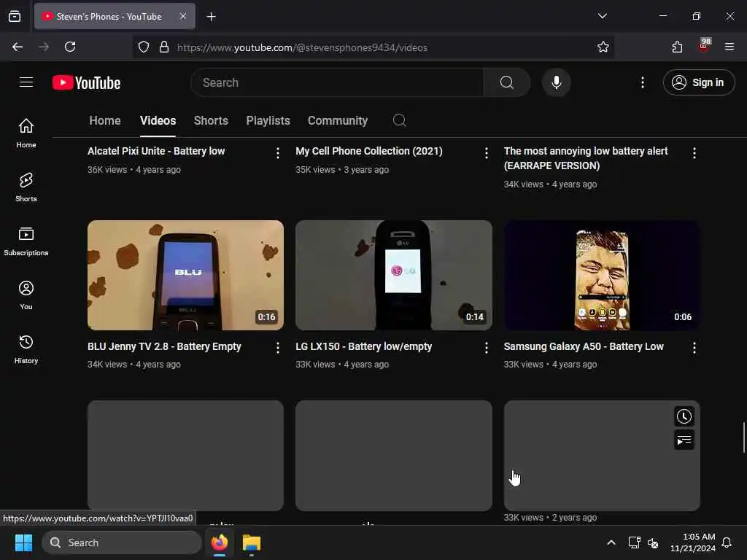Open the extension with 98 badge
Screen dimensions: 747x560
pyautogui.click(x=704, y=46)
